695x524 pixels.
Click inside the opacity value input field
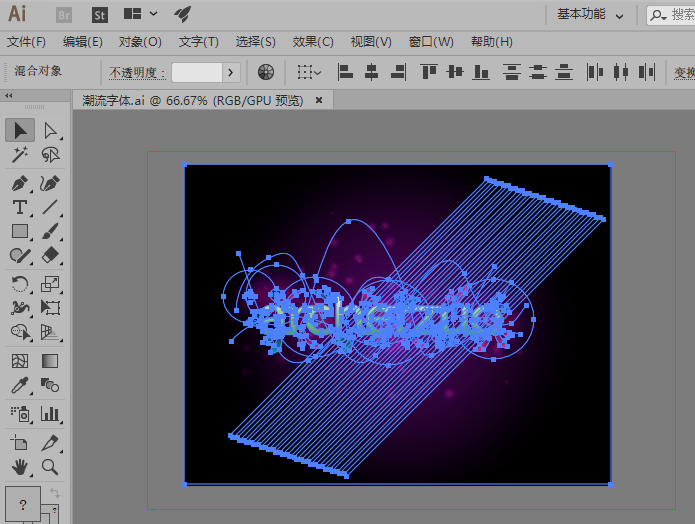(196, 72)
